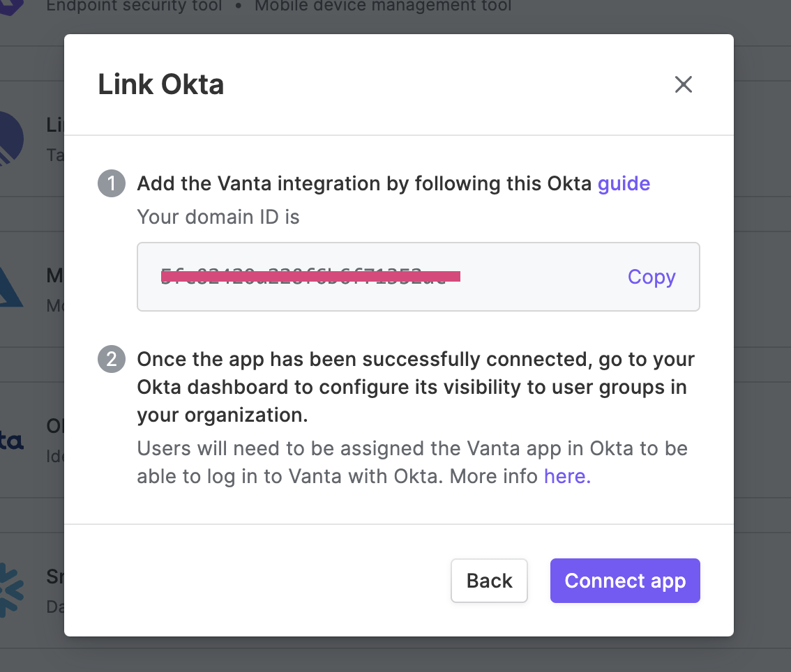
Task: Click the step 2 number badge
Action: pos(112,359)
